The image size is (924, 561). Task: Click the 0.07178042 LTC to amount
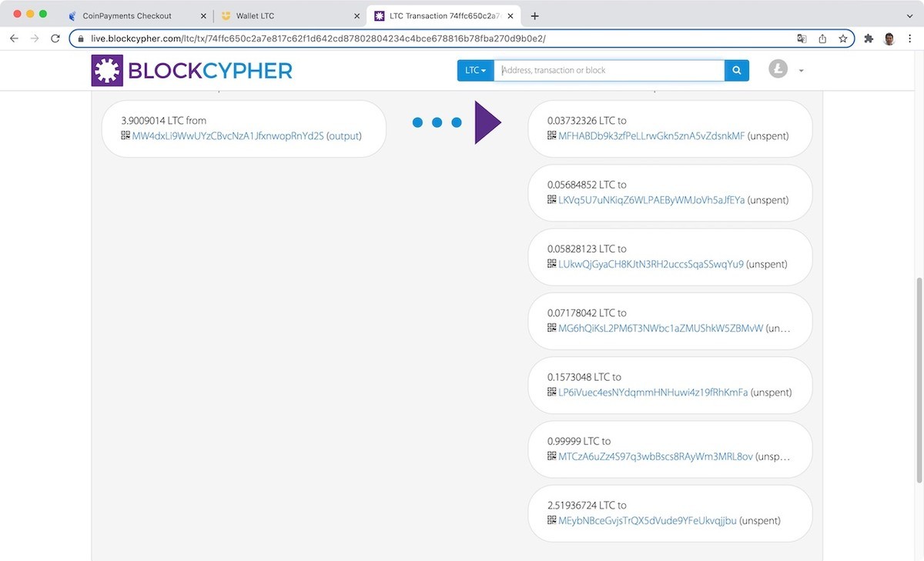pyautogui.click(x=587, y=313)
